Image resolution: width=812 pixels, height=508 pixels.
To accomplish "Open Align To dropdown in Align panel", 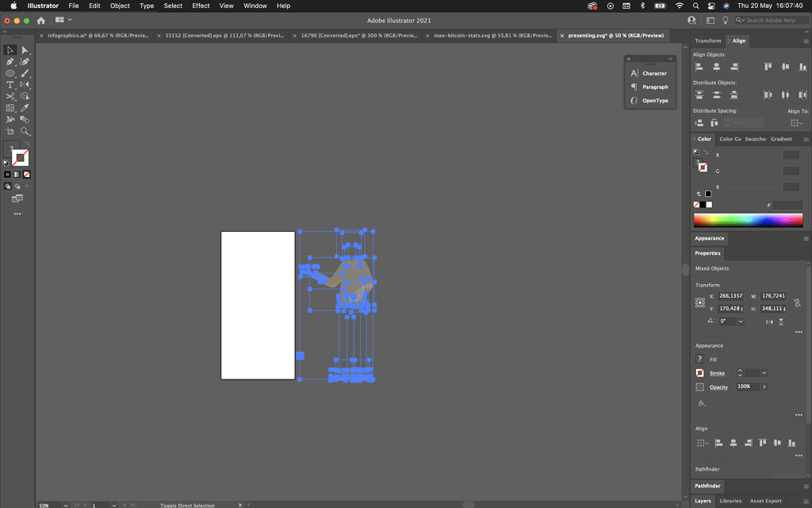I will click(796, 123).
